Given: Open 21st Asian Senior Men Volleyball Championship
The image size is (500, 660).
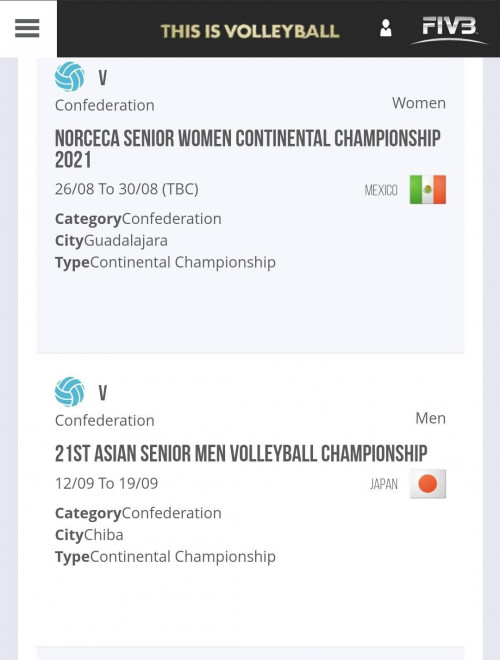Looking at the screenshot, I should [241, 454].
